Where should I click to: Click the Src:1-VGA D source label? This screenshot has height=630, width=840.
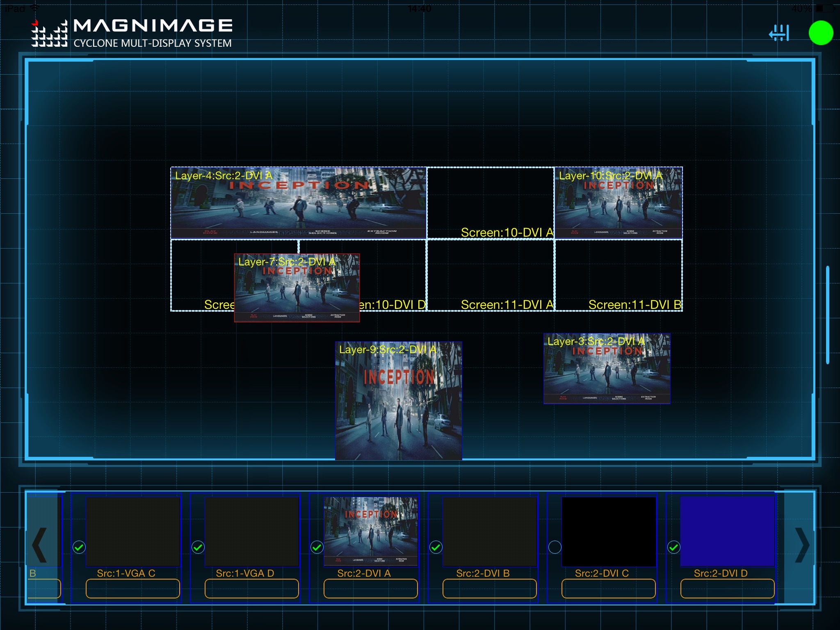tap(245, 573)
